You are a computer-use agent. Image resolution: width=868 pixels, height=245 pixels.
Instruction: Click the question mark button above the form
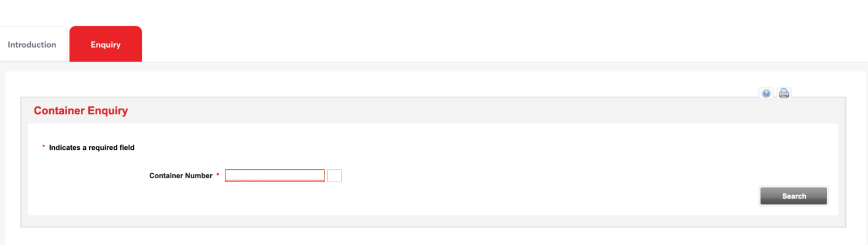[x=766, y=93]
